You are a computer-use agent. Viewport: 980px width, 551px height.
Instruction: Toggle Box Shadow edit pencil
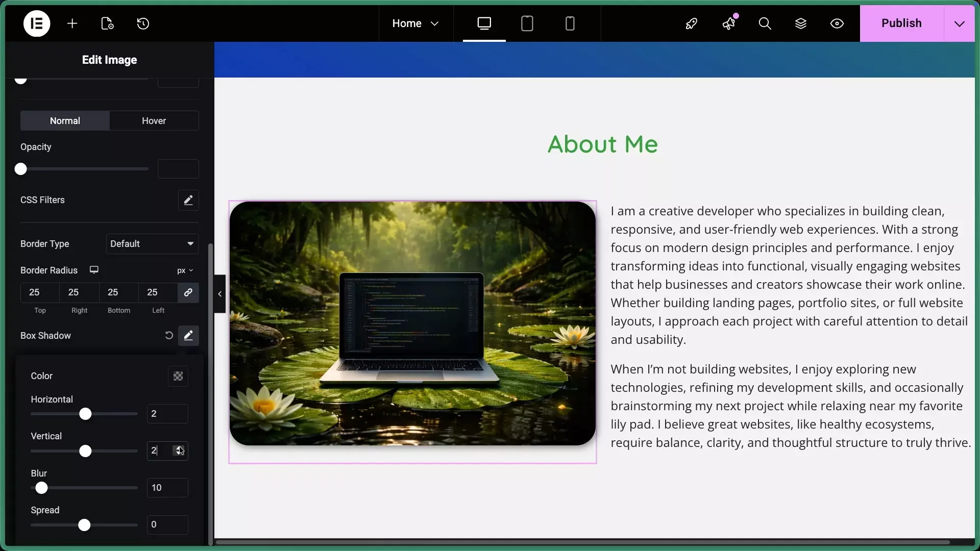click(188, 336)
